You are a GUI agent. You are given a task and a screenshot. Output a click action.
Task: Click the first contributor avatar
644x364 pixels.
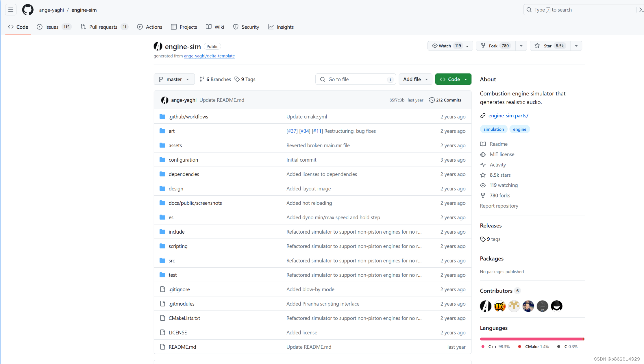(486, 306)
